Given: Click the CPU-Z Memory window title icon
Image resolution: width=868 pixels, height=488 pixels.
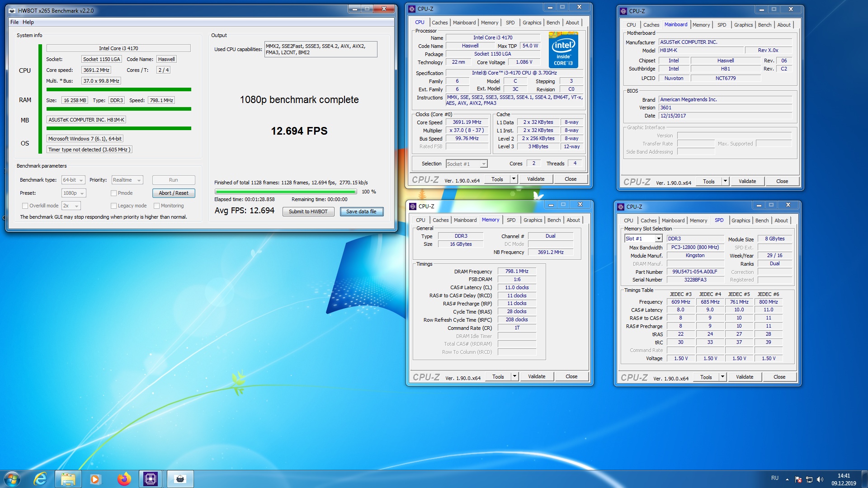Looking at the screenshot, I should pos(413,206).
